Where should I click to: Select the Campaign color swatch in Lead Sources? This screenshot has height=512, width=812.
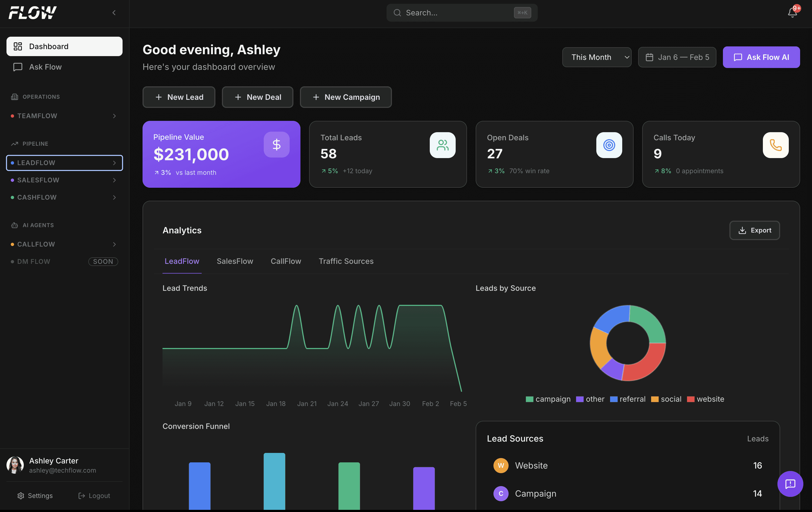501,493
